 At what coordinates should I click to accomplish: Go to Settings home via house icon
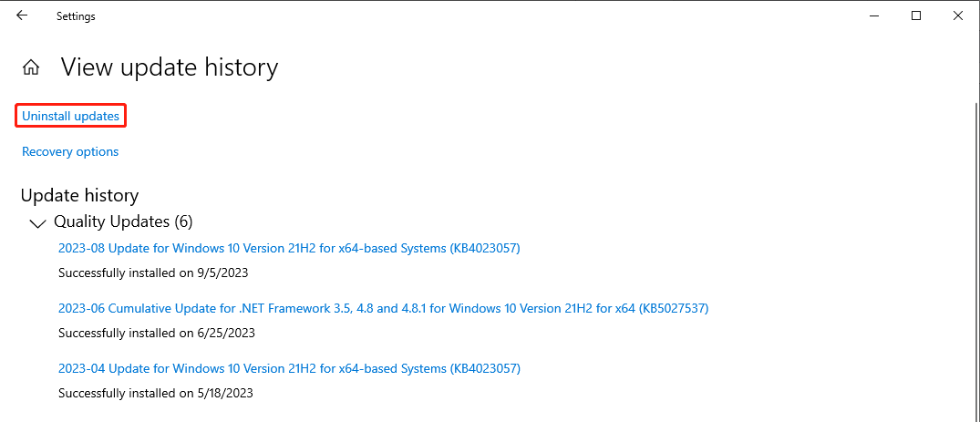tap(31, 67)
